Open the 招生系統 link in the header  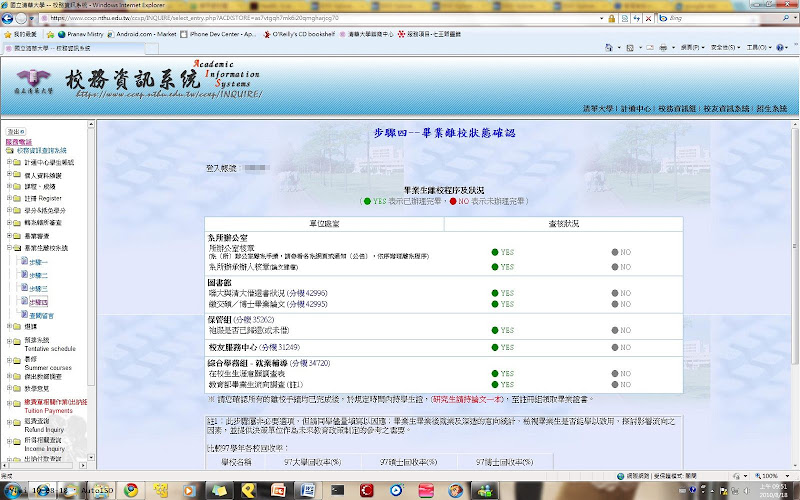[766, 108]
